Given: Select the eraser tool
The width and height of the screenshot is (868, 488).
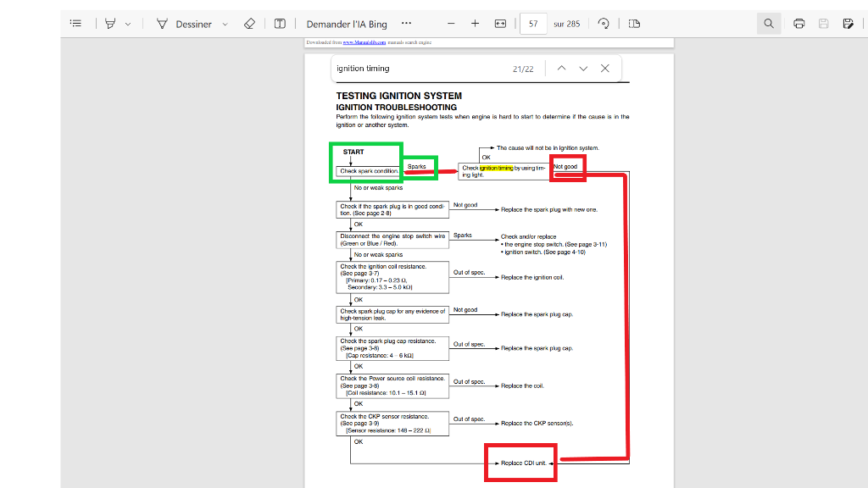Looking at the screenshot, I should pos(249,24).
